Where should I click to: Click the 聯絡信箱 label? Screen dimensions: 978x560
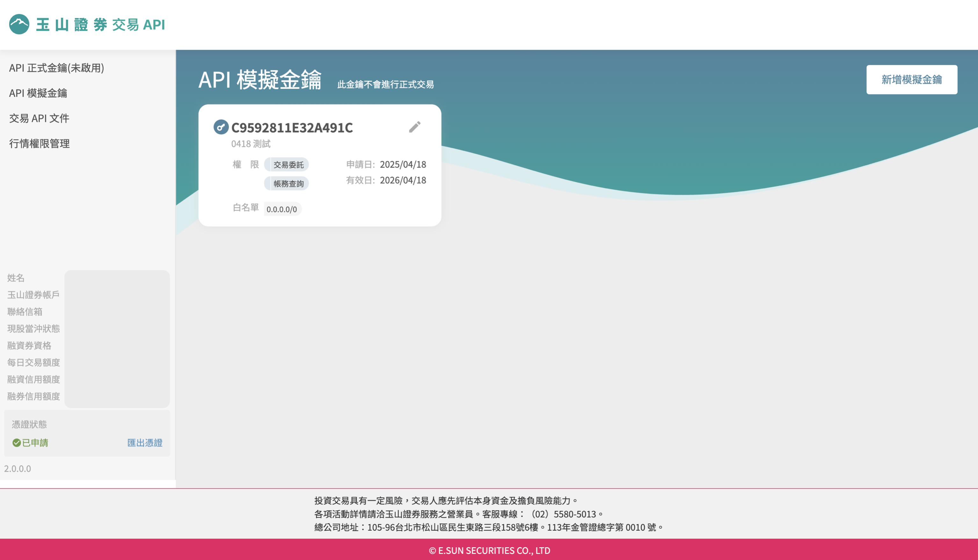(x=25, y=312)
